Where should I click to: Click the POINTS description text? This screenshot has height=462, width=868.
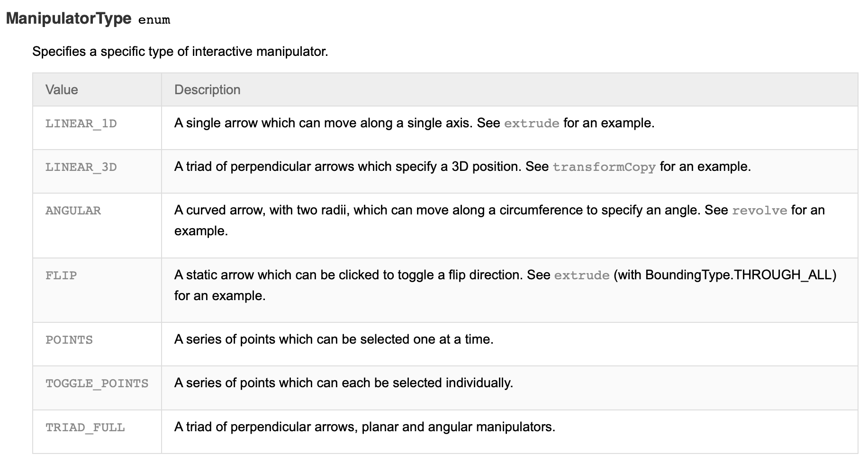334,339
